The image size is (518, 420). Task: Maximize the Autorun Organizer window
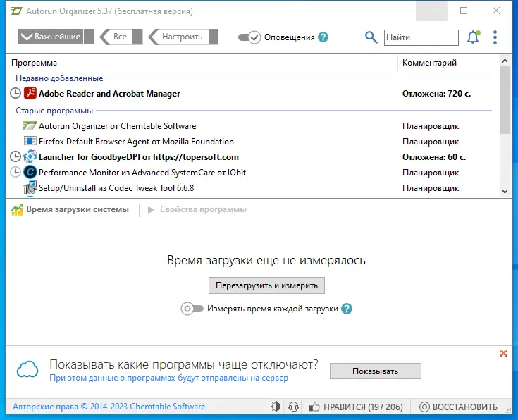coord(464,11)
